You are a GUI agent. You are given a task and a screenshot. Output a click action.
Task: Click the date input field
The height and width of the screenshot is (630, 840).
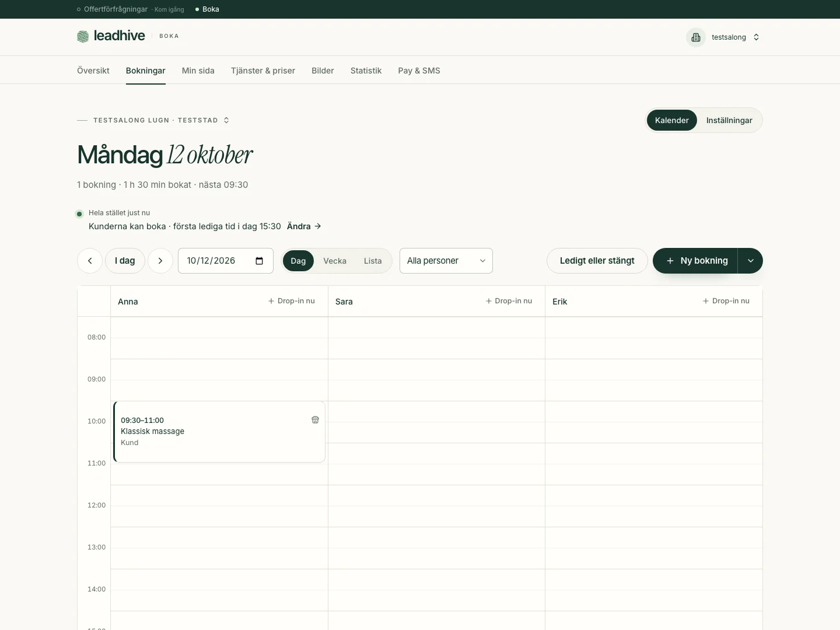226,261
